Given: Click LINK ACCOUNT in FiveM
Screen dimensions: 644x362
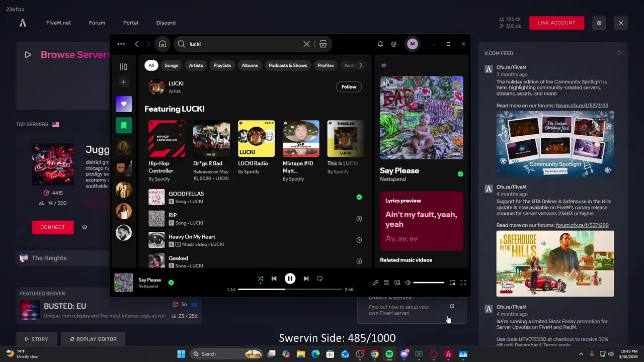Looking at the screenshot, I should click(x=556, y=23).
